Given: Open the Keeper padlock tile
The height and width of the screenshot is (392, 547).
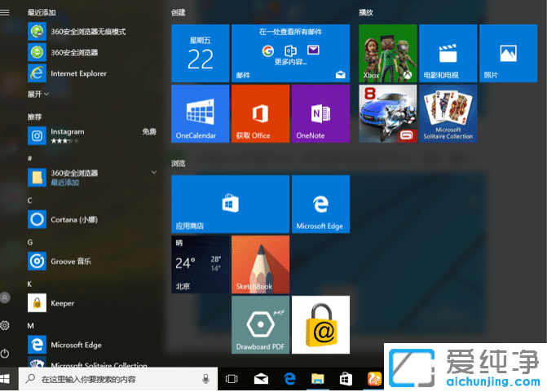Looking at the screenshot, I should pos(320,324).
